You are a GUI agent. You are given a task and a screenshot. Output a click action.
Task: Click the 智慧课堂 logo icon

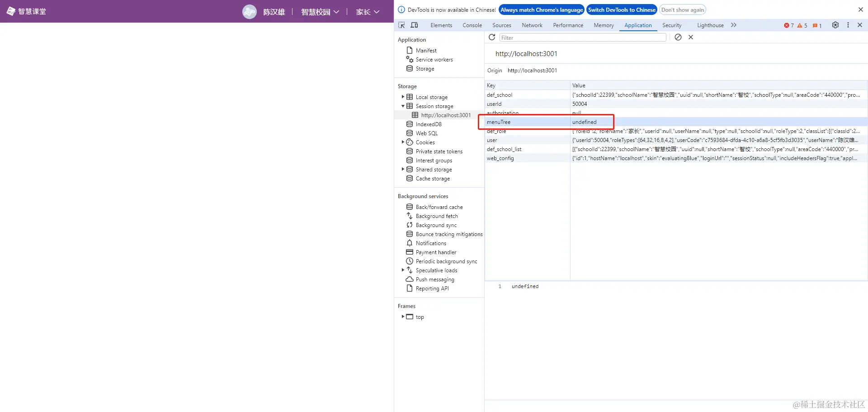[x=11, y=11]
